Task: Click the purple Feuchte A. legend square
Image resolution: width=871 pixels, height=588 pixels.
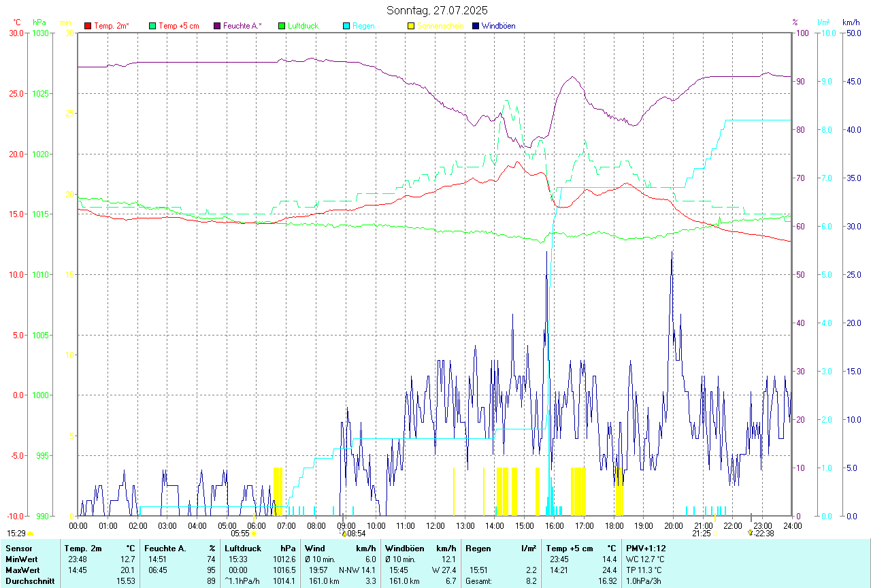Action: click(217, 26)
